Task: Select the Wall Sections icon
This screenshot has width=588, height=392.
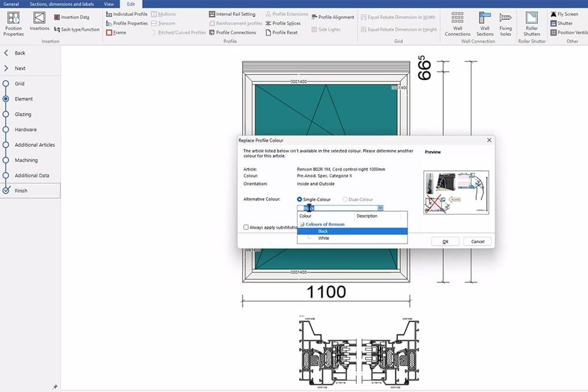Action: [x=485, y=23]
